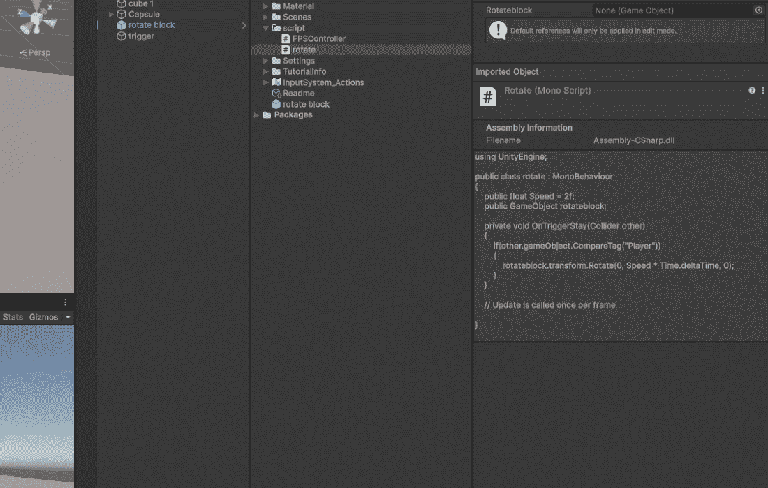Toggle Gizmos in Game view

pyautogui.click(x=44, y=317)
